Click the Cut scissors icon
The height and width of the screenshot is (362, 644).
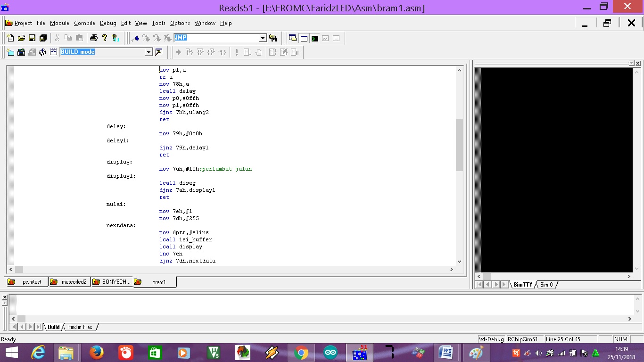[58, 38]
